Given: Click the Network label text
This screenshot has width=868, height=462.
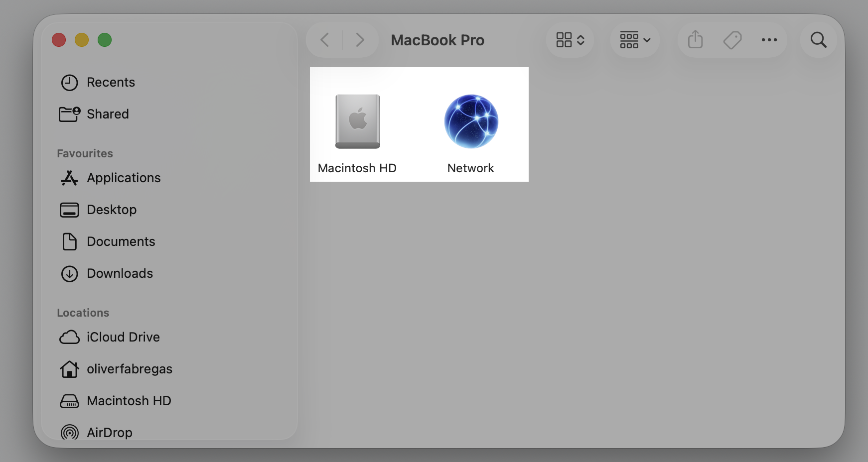Looking at the screenshot, I should (x=470, y=168).
